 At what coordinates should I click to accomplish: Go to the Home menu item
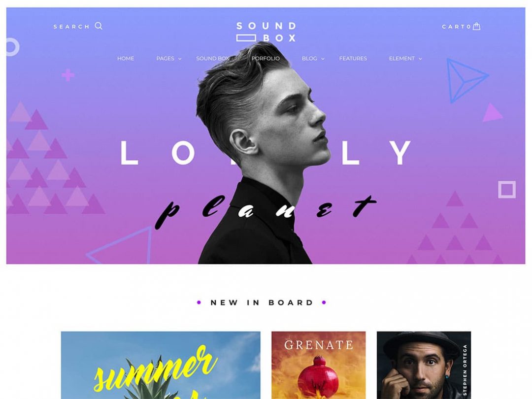pos(126,58)
